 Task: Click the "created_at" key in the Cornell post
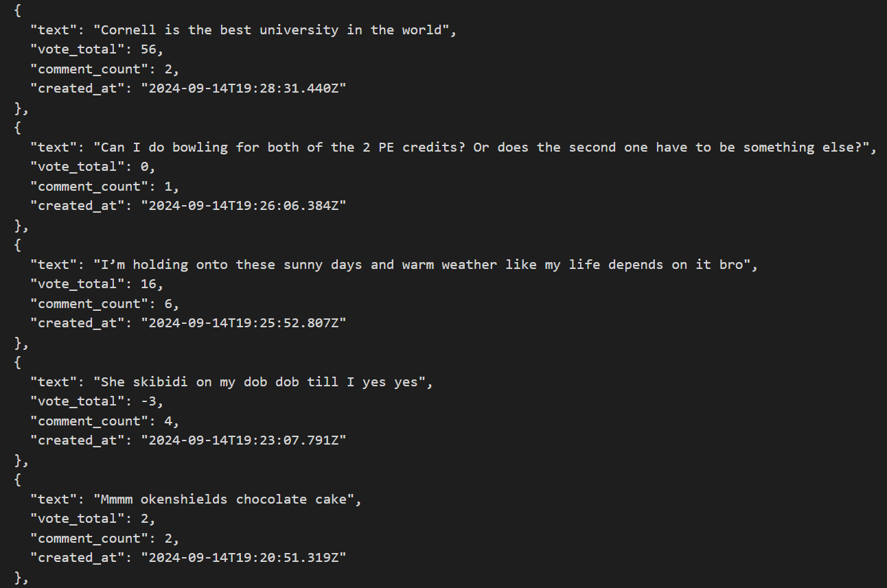[78, 89]
